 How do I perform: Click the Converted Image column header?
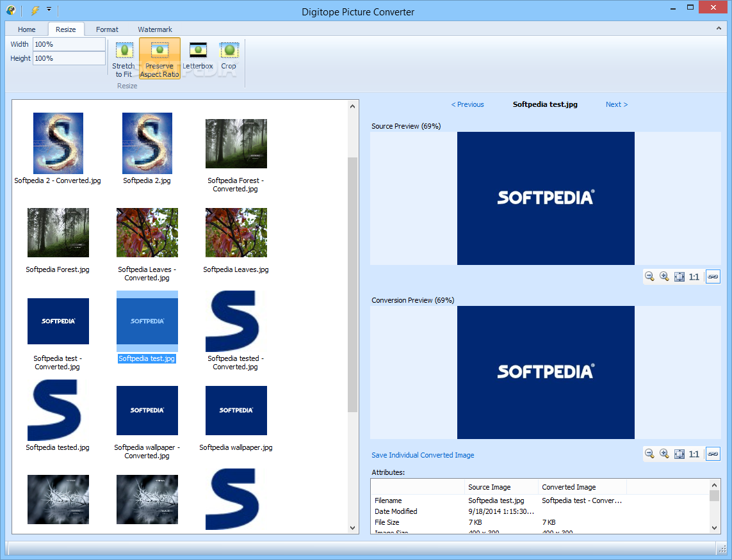click(582, 487)
